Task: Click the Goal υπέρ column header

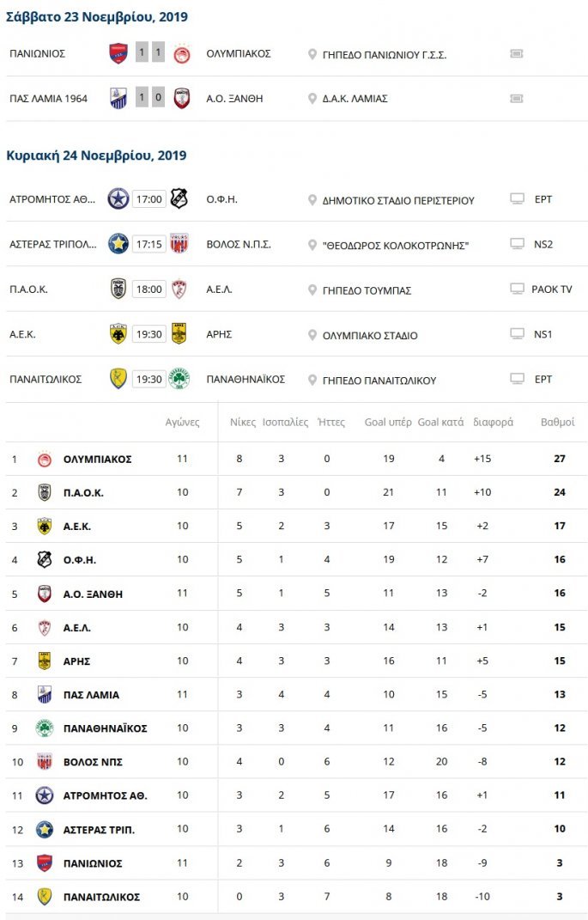Action: click(x=388, y=423)
